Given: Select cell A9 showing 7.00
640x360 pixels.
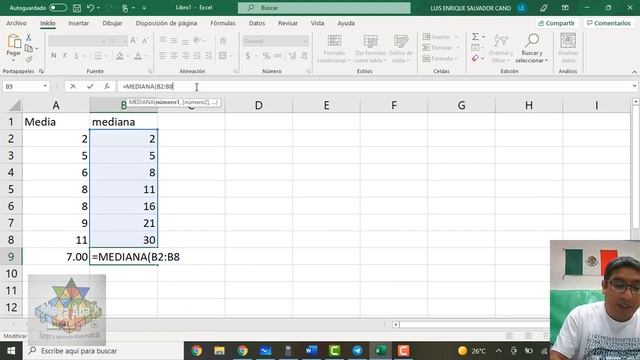Looking at the screenshot, I should click(56, 257).
